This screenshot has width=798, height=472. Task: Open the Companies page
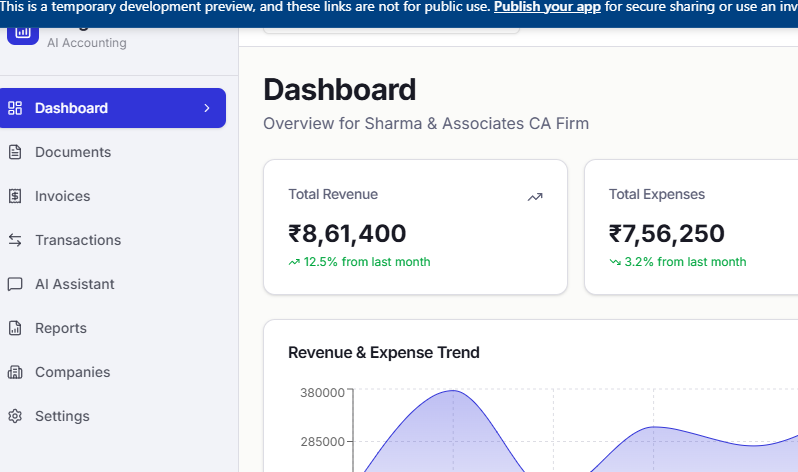point(113,372)
